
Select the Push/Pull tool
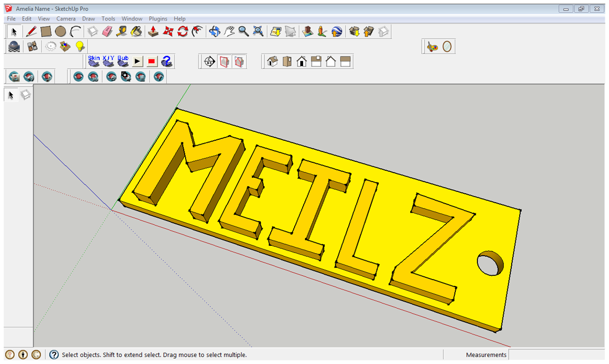coord(153,31)
